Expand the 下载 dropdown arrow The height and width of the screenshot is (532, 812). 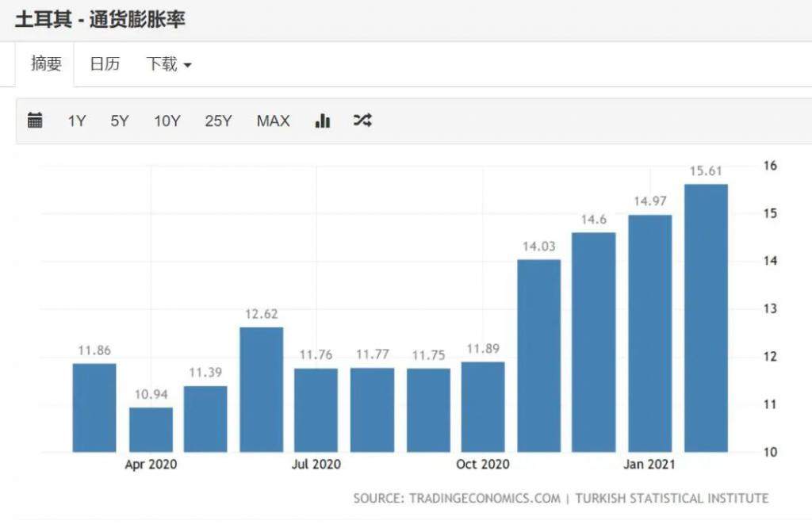[187, 65]
